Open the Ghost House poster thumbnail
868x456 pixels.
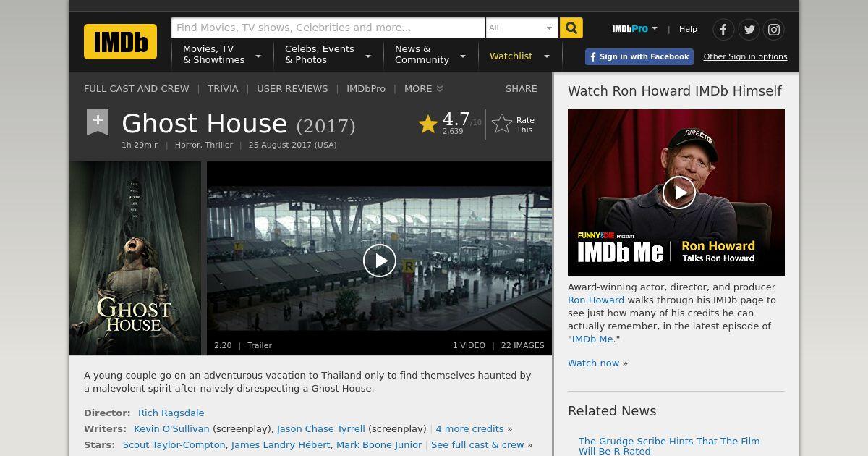tap(135, 258)
